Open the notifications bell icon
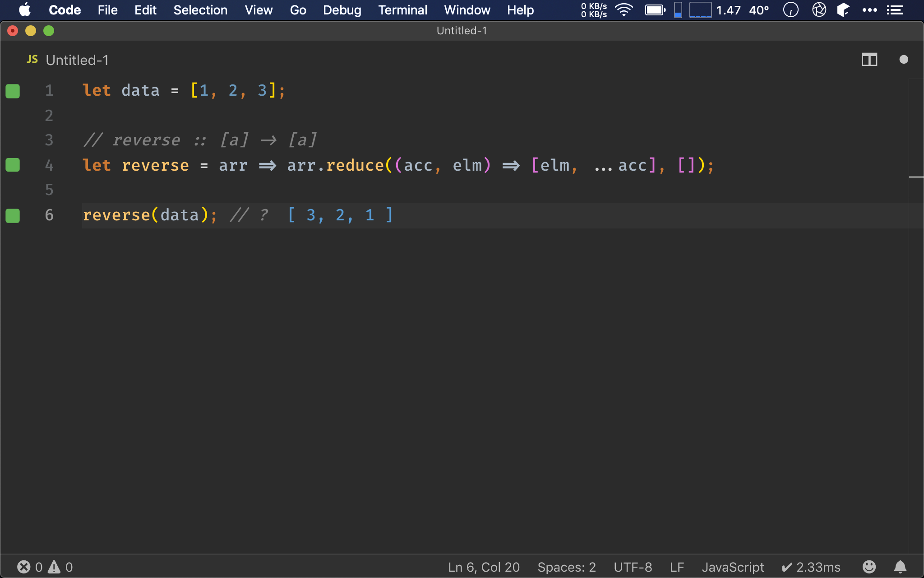Image resolution: width=924 pixels, height=578 pixels. pyautogui.click(x=900, y=567)
